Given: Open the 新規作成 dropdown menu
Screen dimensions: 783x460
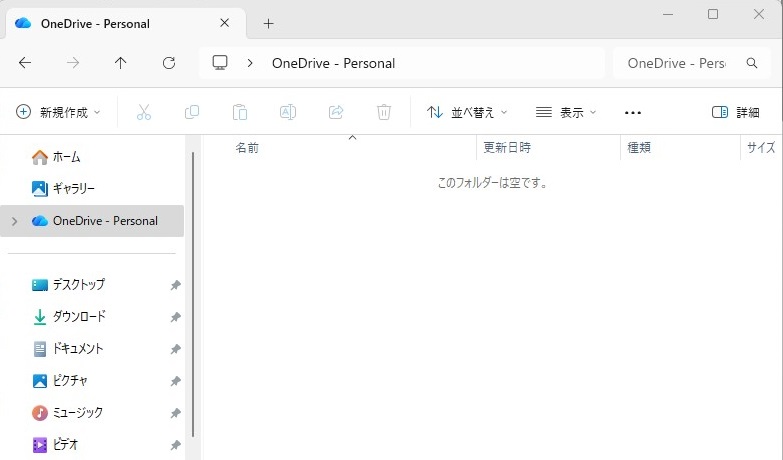Looking at the screenshot, I should coord(58,113).
